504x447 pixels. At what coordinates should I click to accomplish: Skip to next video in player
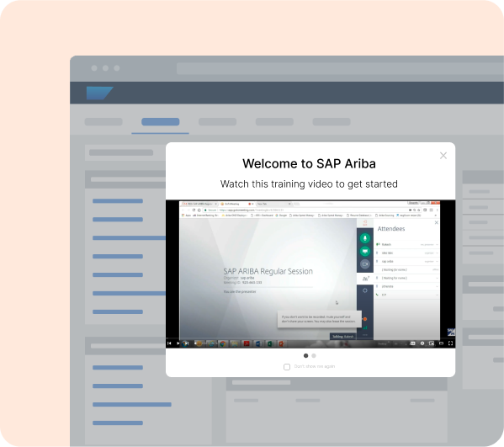tap(187, 343)
